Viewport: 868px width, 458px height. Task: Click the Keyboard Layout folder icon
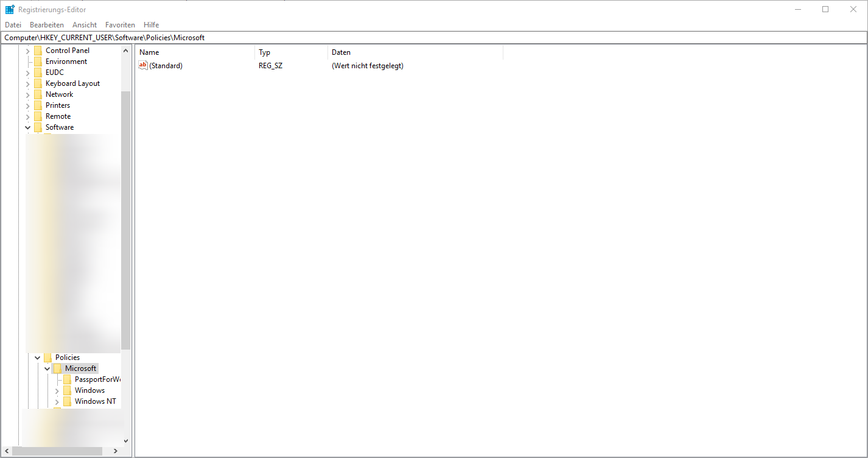(38, 83)
